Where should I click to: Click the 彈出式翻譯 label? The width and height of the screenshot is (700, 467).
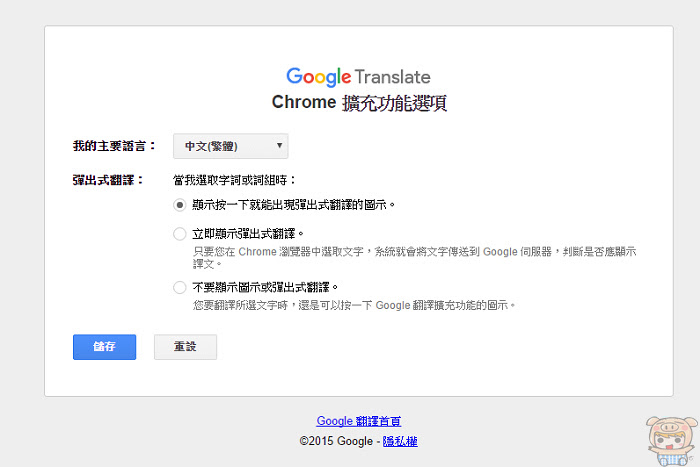108,180
